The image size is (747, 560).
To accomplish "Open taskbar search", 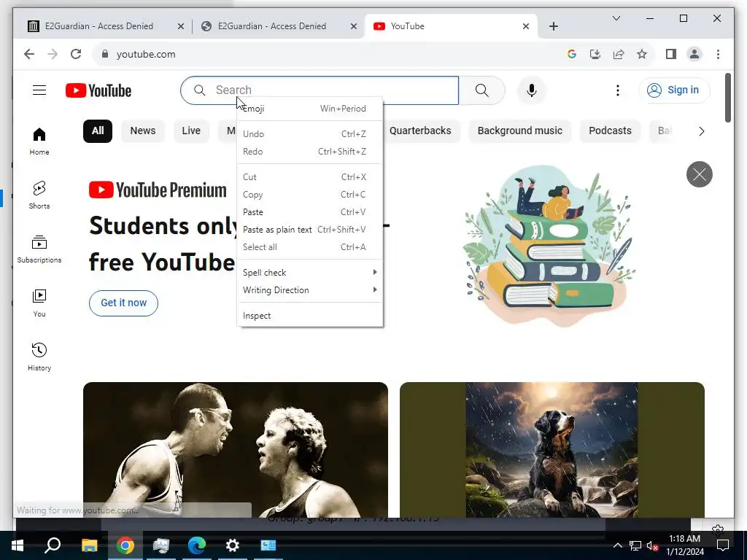I will point(53,545).
